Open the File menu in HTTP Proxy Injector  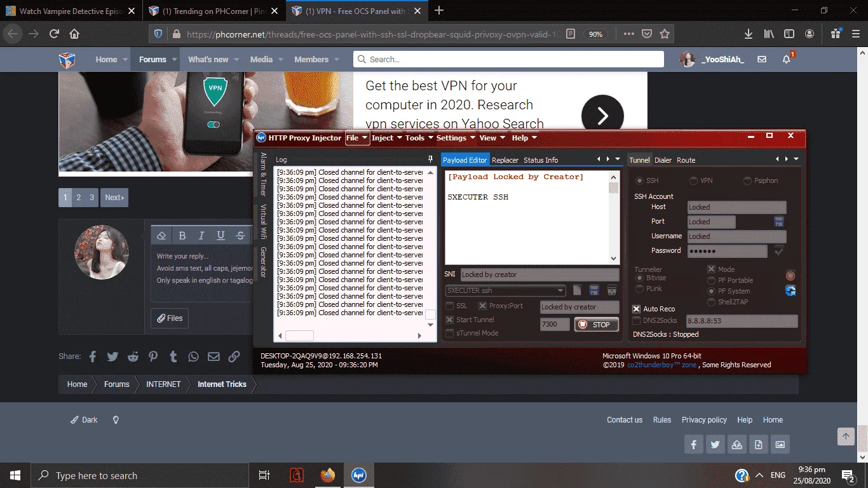point(357,138)
